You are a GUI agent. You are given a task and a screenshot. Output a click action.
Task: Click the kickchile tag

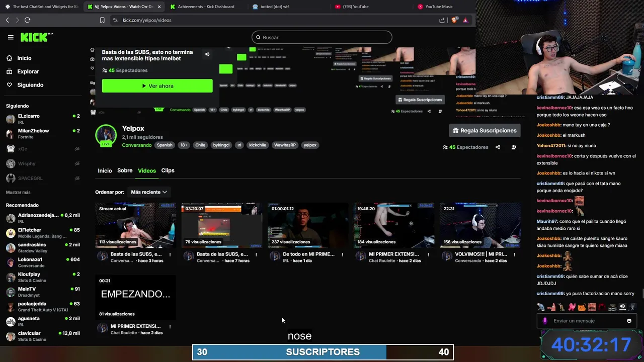click(258, 145)
